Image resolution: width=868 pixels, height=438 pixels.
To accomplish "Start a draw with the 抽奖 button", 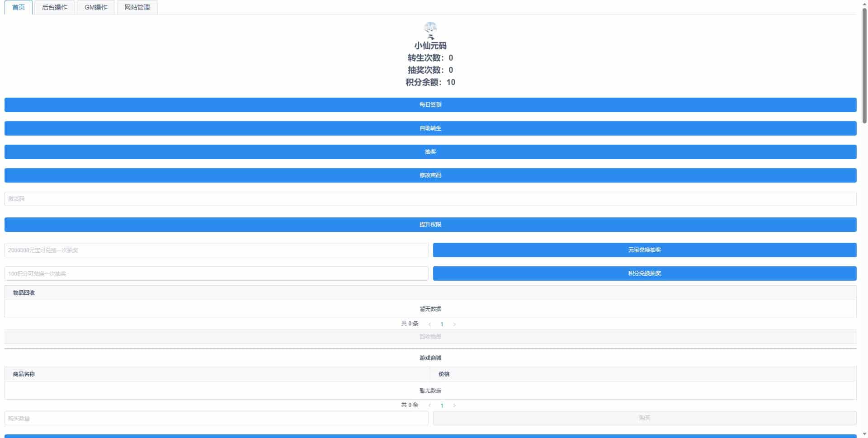I will pos(430,152).
